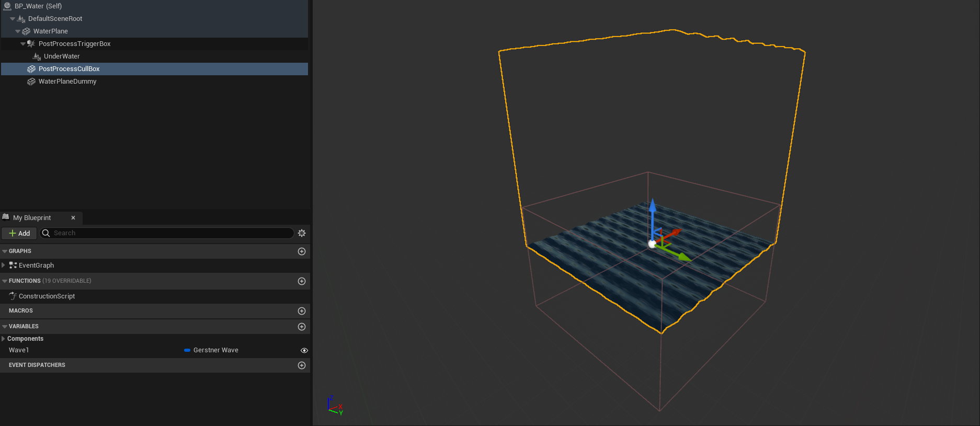Click the My Blueprint search field

(167, 233)
